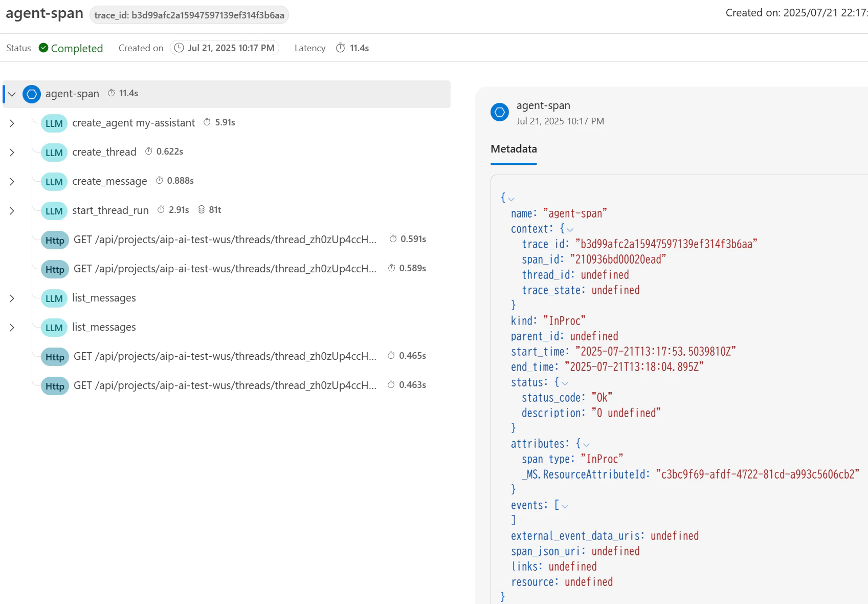The image size is (868, 604).
Task: Select the create_agent my-assistant span
Action: (133, 123)
